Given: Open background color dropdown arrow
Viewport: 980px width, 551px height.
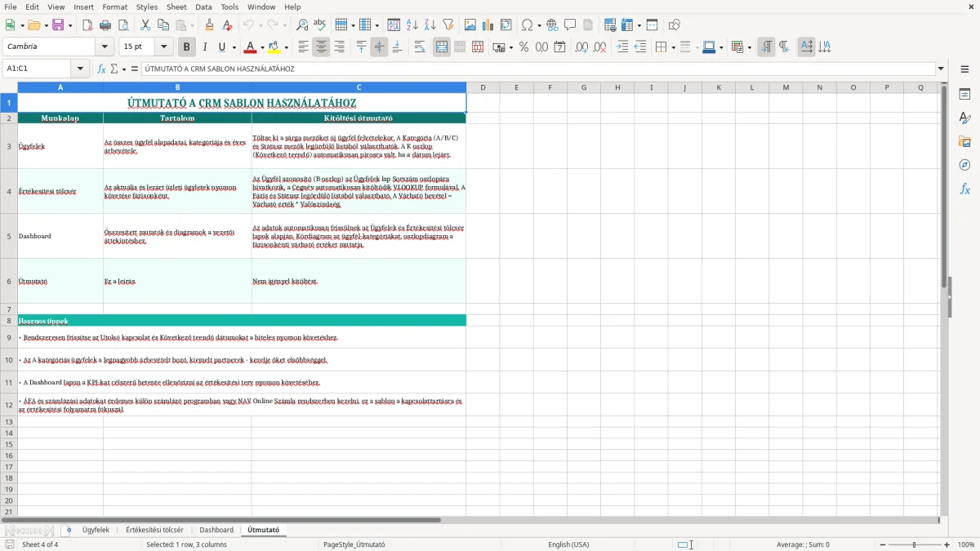Looking at the screenshot, I should (287, 48).
